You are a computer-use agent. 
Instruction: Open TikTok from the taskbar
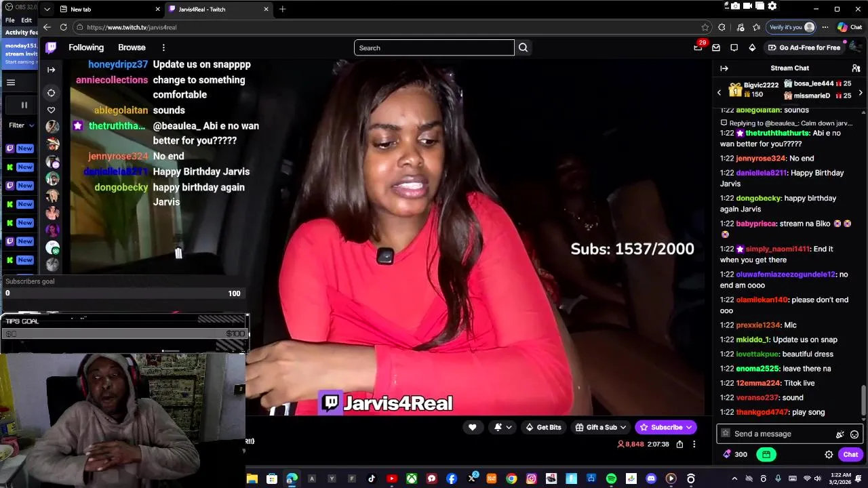pos(372,479)
